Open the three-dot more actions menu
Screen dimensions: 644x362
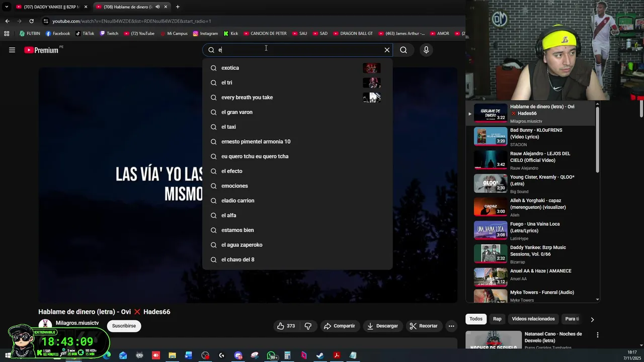coord(451,326)
